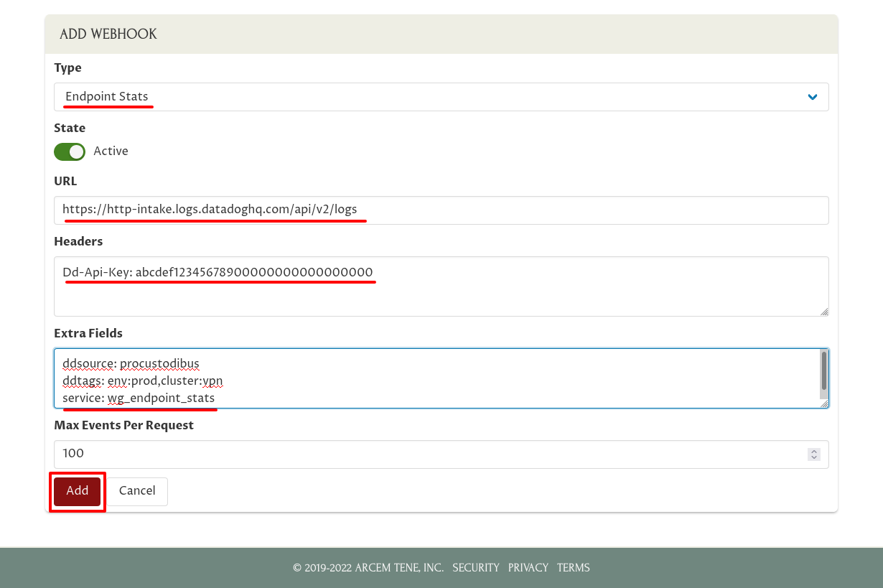
Task: Click the Extra Fields resize handle
Action: [x=824, y=403]
